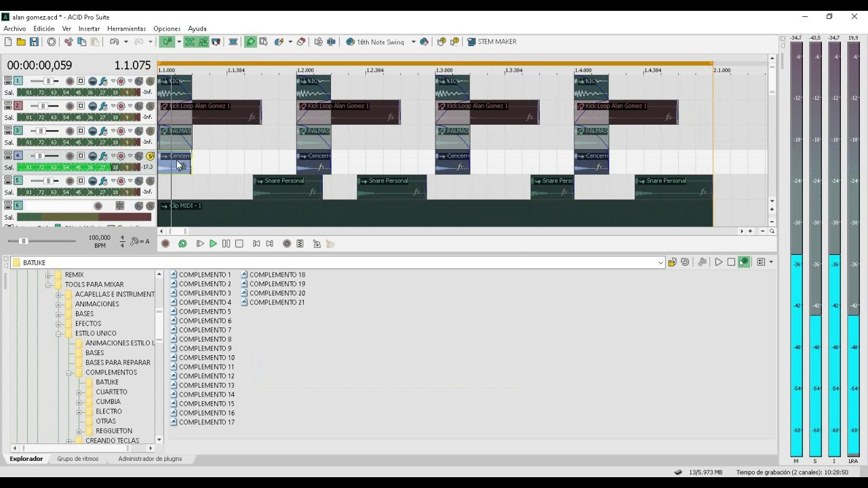868x488 pixels.
Task: Go to start of project button
Action: click(x=256, y=244)
